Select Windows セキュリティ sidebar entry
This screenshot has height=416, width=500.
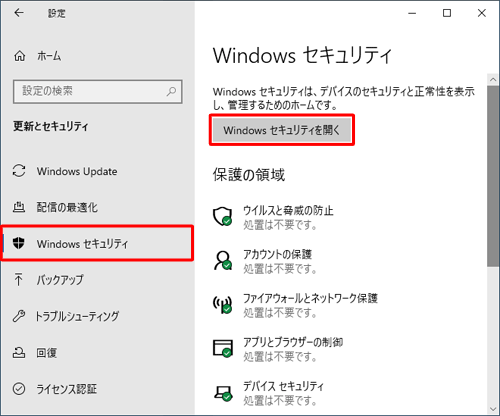click(98, 243)
